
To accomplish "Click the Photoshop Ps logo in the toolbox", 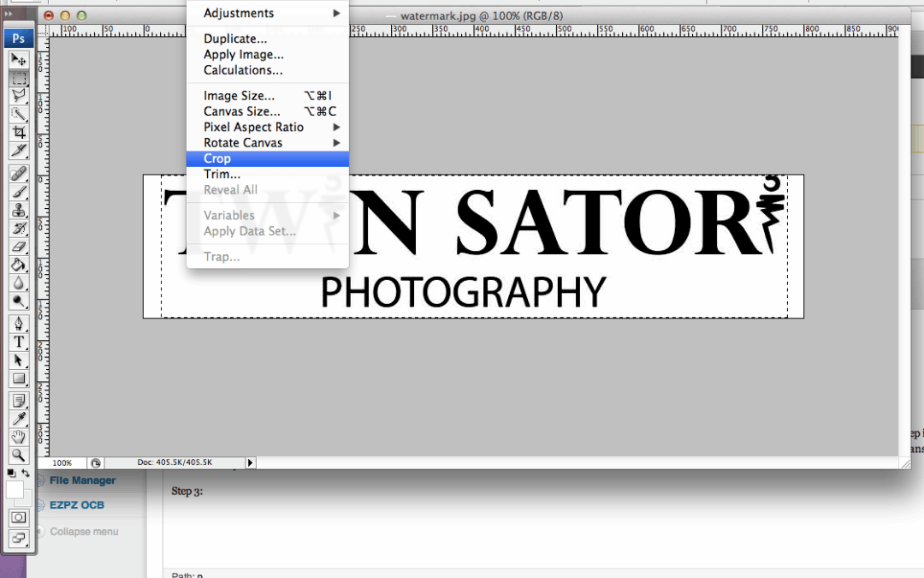I will (x=19, y=39).
